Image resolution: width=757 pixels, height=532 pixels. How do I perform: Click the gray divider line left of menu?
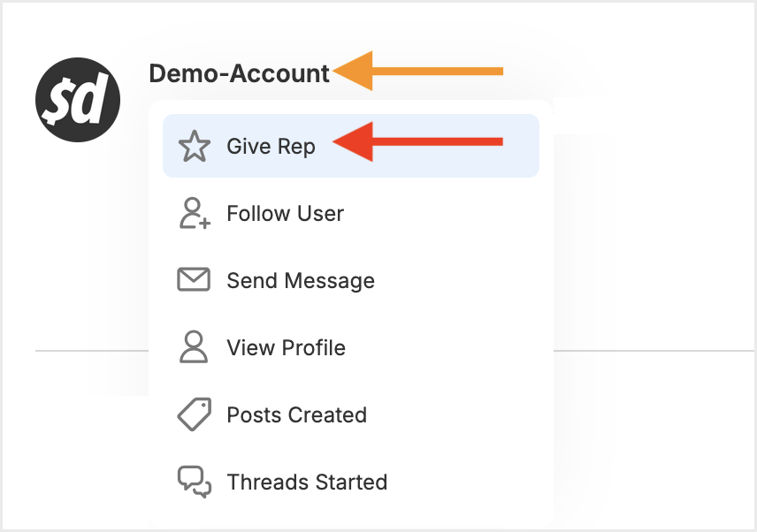90,351
